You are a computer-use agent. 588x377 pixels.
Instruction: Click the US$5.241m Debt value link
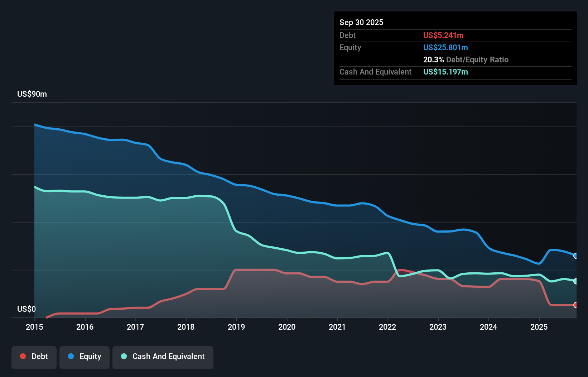tap(443, 35)
